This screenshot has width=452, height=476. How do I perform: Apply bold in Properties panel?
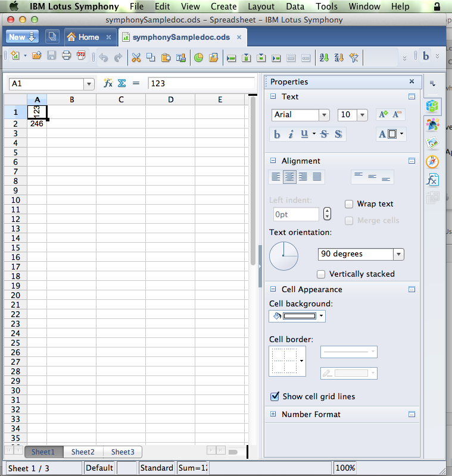pyautogui.click(x=277, y=134)
